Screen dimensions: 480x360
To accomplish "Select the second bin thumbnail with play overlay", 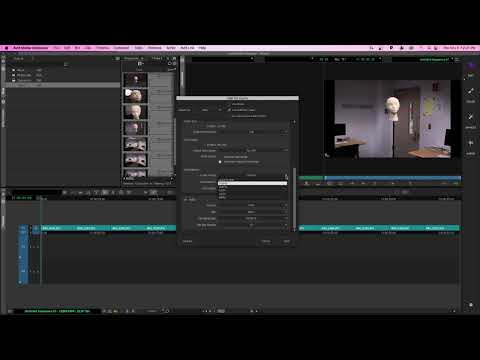I will coord(135,96).
